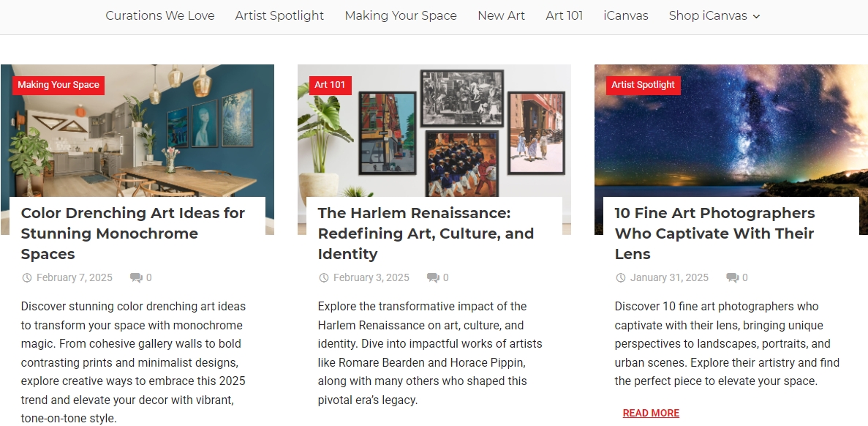Click READ MORE under the photographers article
The image size is (868, 426).
coord(651,413)
